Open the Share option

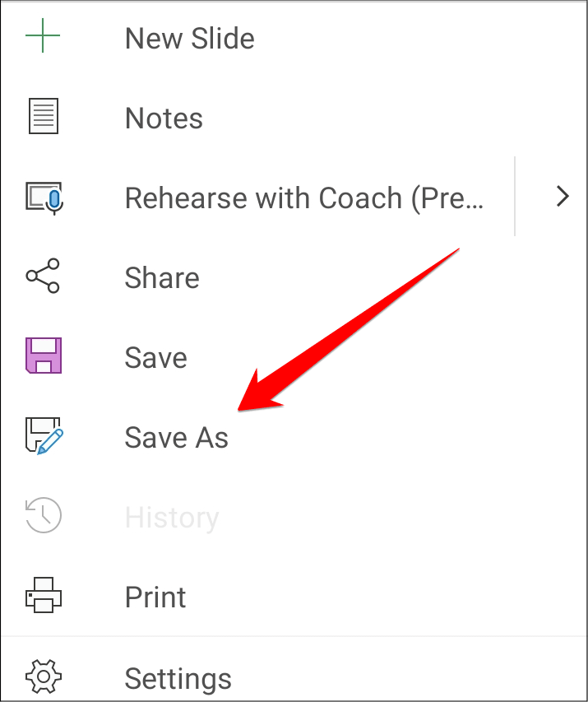pyautogui.click(x=162, y=278)
